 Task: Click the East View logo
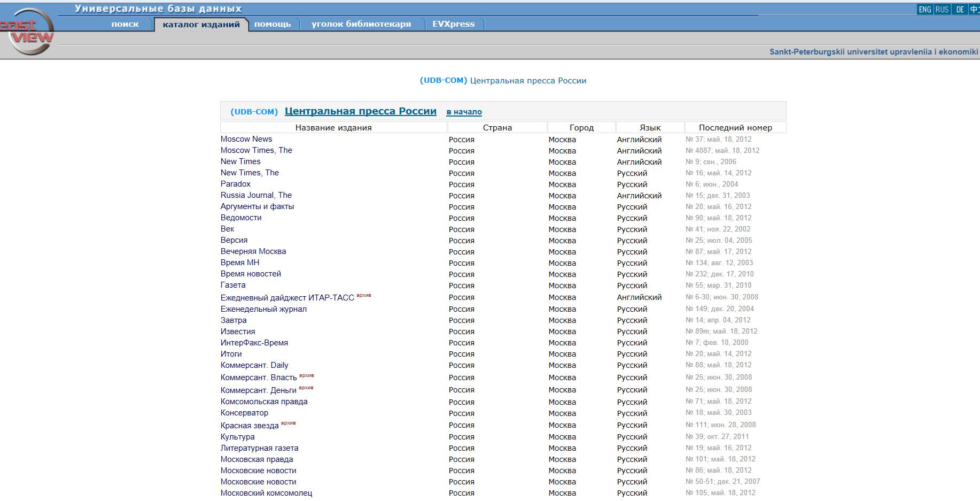pos(27,32)
